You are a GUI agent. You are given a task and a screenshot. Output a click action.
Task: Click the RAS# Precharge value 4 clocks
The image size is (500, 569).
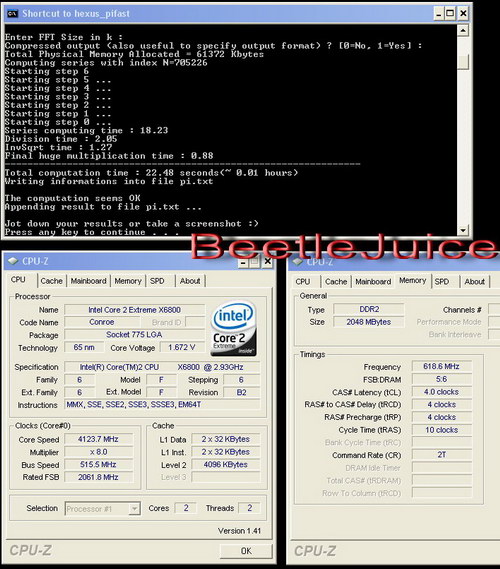click(442, 417)
